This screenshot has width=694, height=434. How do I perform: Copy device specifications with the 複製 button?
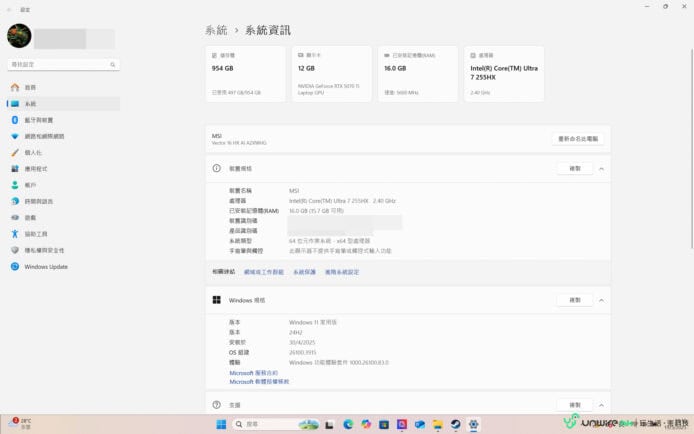point(574,169)
